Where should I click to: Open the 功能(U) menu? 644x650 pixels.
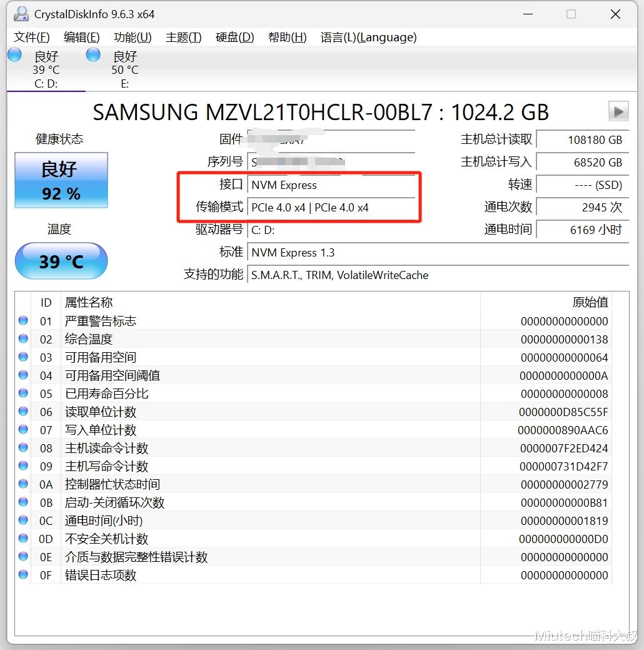[133, 38]
